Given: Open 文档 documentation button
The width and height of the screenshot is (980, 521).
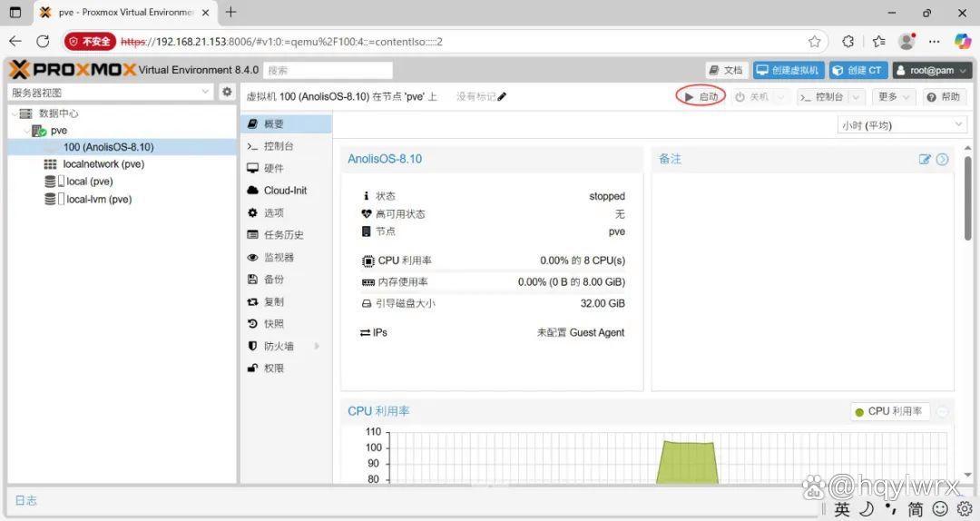Looking at the screenshot, I should [x=727, y=70].
